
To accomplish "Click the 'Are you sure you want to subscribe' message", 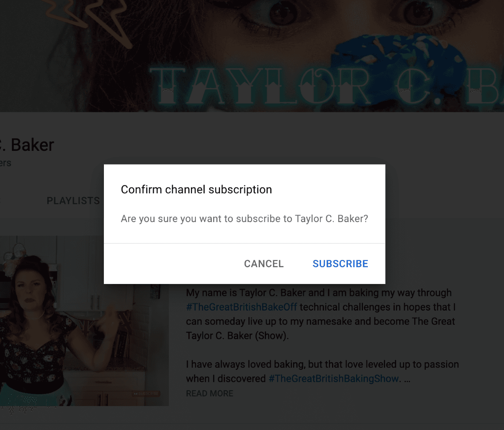I will [244, 219].
